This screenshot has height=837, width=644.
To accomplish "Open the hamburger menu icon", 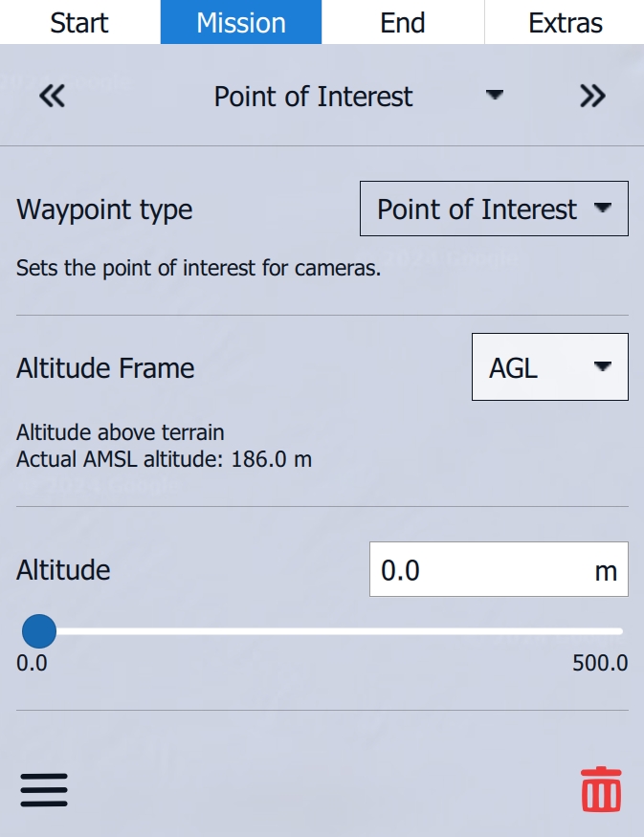I will pos(44,791).
